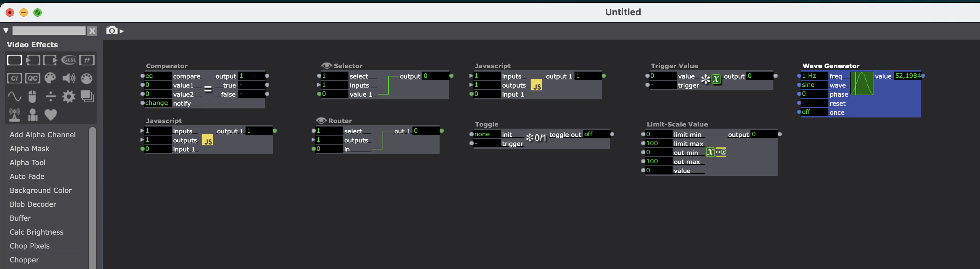Select Background Color in the actor list
This screenshot has width=980, height=269.
[x=41, y=190]
